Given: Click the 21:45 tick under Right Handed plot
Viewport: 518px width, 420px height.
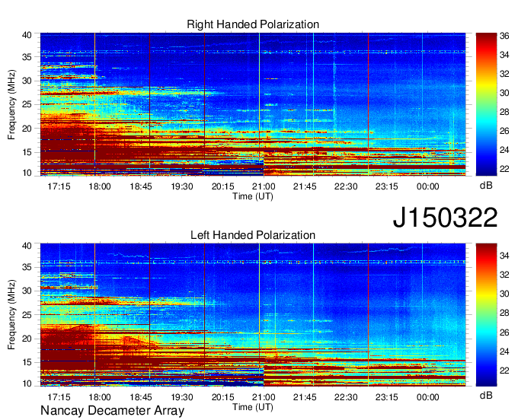Looking at the screenshot, I should click(x=305, y=186).
